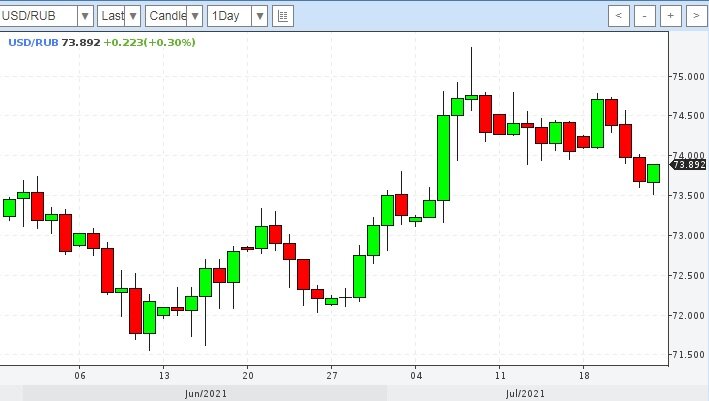This screenshot has width=709, height=401.
Task: Click the +0.223(+0.30%) change text
Action: [x=150, y=42]
